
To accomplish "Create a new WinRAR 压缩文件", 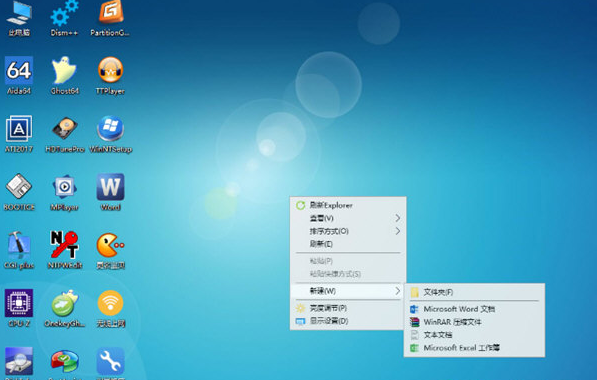I will click(474, 322).
